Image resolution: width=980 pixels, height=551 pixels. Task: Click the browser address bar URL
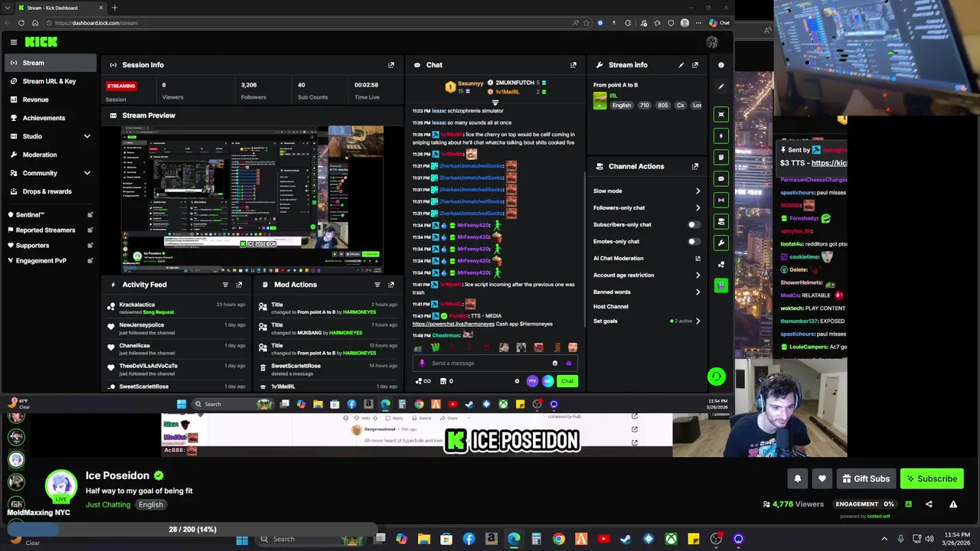[x=96, y=23]
